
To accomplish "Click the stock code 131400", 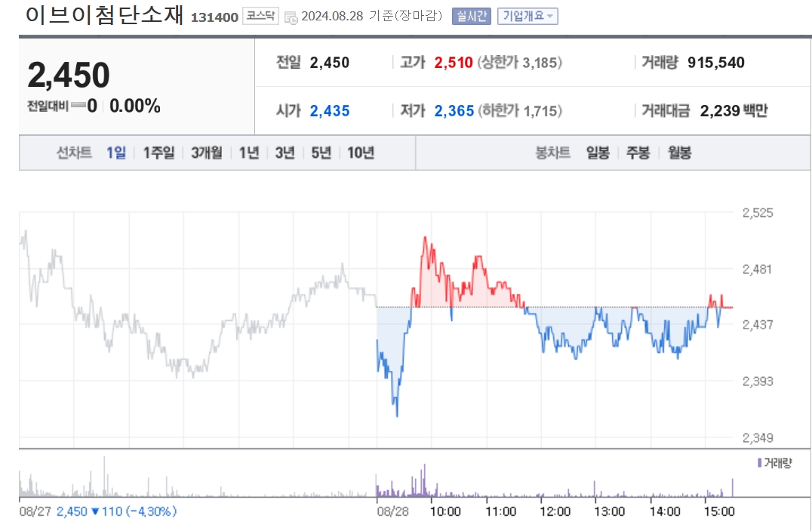I will pos(214,17).
